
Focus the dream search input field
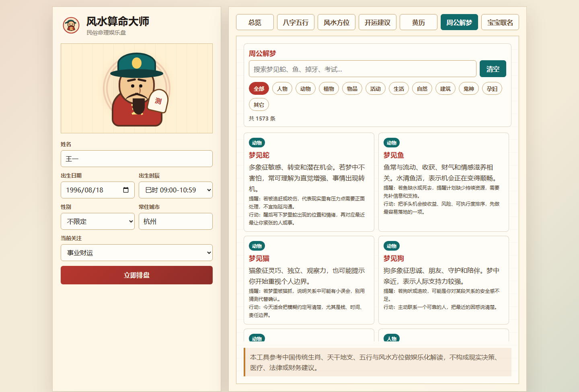pyautogui.click(x=363, y=69)
